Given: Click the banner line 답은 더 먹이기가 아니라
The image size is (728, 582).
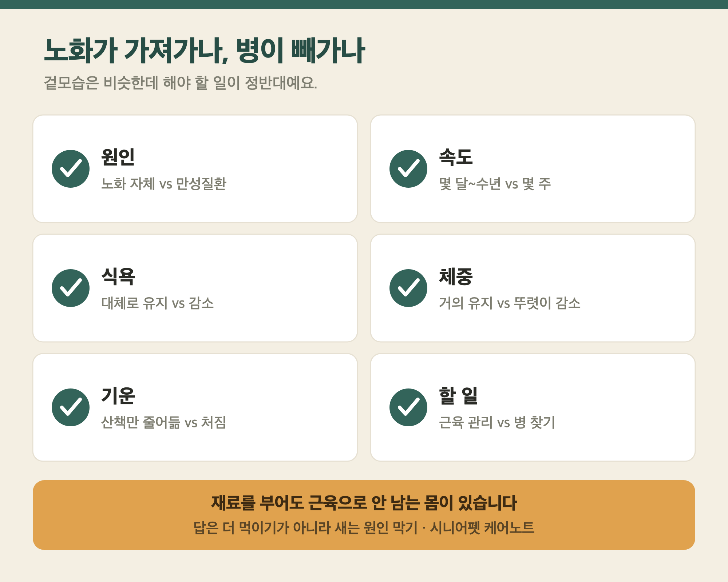Looking at the screenshot, I should click(364, 528).
